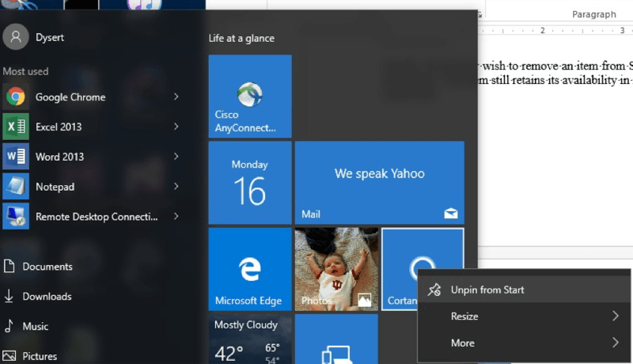Expand Excel 2013 jump list arrow

pos(176,127)
